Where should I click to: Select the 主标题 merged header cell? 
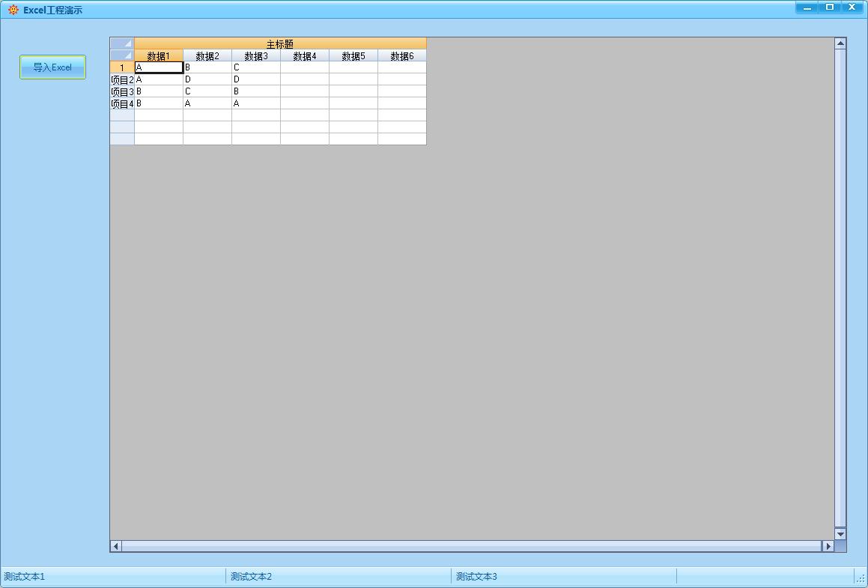click(281, 43)
